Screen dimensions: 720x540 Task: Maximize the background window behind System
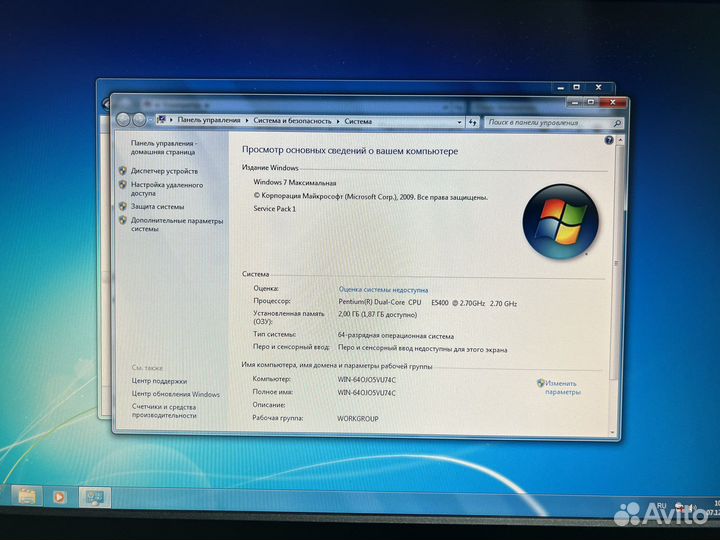pyautogui.click(x=577, y=87)
